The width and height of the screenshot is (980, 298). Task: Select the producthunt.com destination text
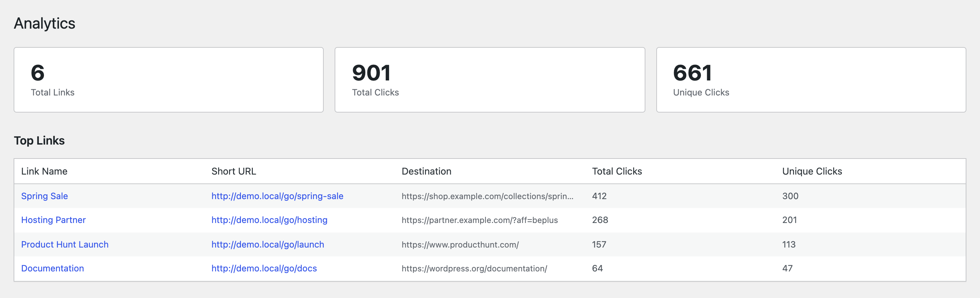tap(460, 244)
